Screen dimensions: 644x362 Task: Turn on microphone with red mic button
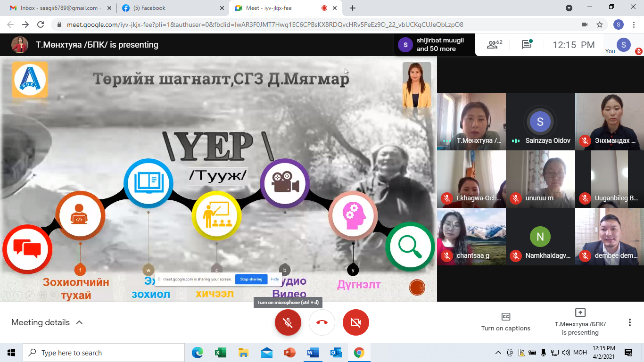(x=288, y=322)
